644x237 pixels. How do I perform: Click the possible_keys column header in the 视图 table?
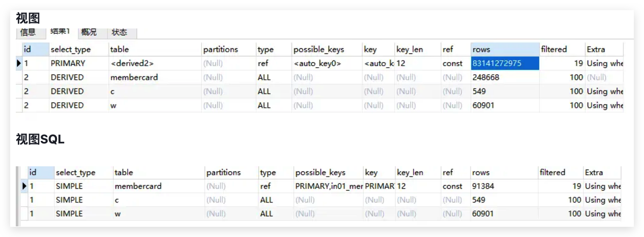pos(326,49)
